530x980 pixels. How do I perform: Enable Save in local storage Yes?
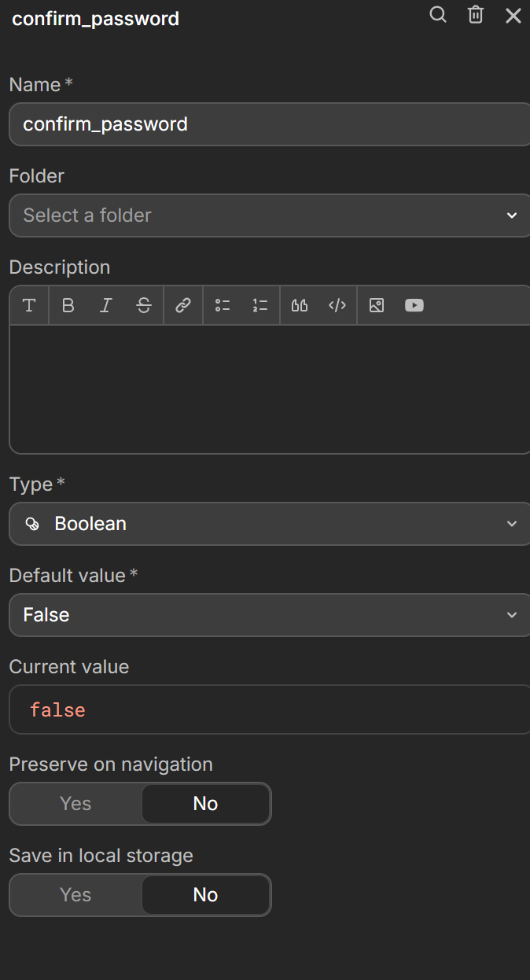tap(75, 895)
